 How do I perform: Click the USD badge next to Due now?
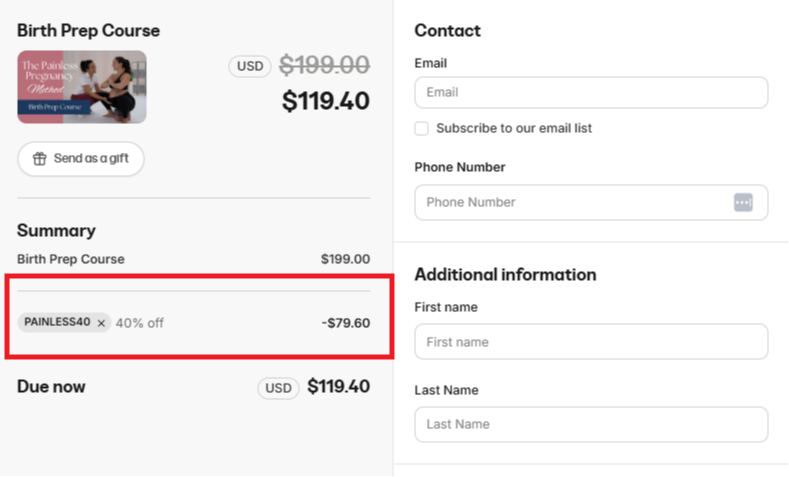point(278,387)
